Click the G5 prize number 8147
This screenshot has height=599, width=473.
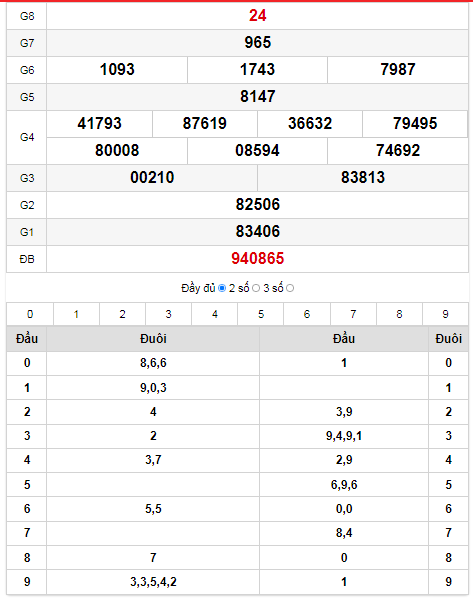258,96
